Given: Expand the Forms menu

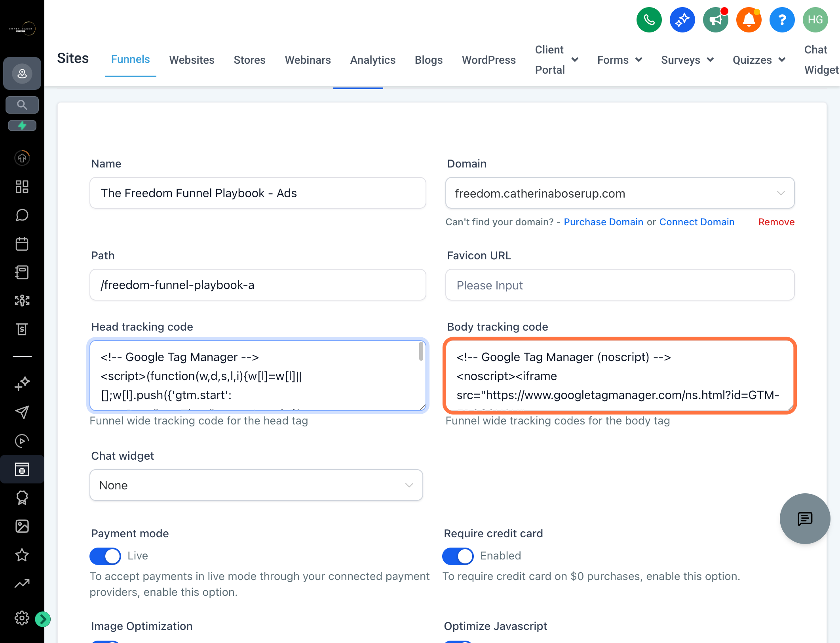Looking at the screenshot, I should (x=619, y=60).
